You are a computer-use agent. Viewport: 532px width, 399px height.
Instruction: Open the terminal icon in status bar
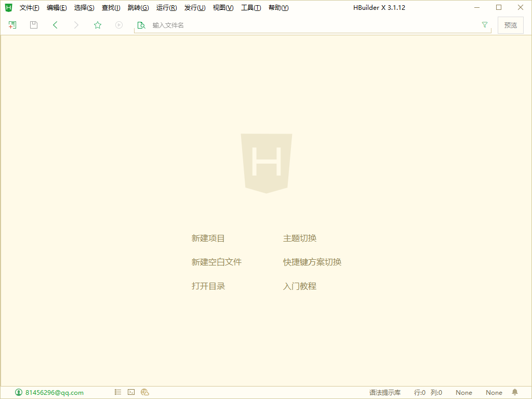tap(131, 392)
